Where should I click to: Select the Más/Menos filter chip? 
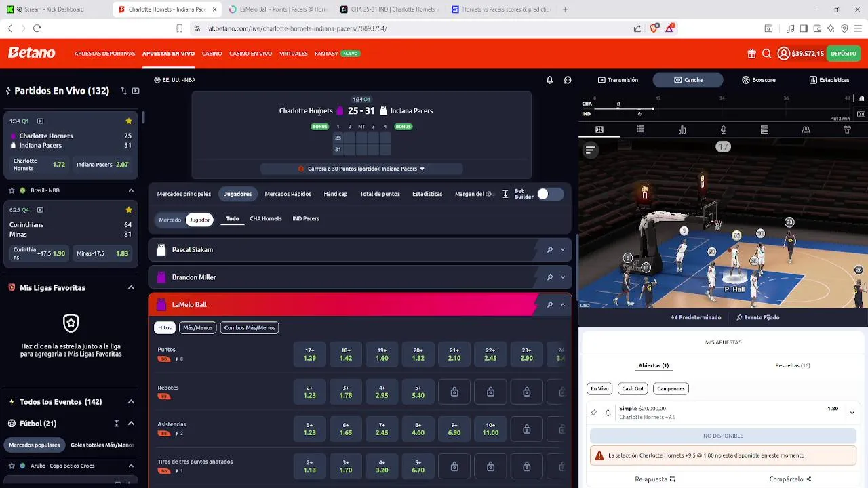click(x=197, y=328)
